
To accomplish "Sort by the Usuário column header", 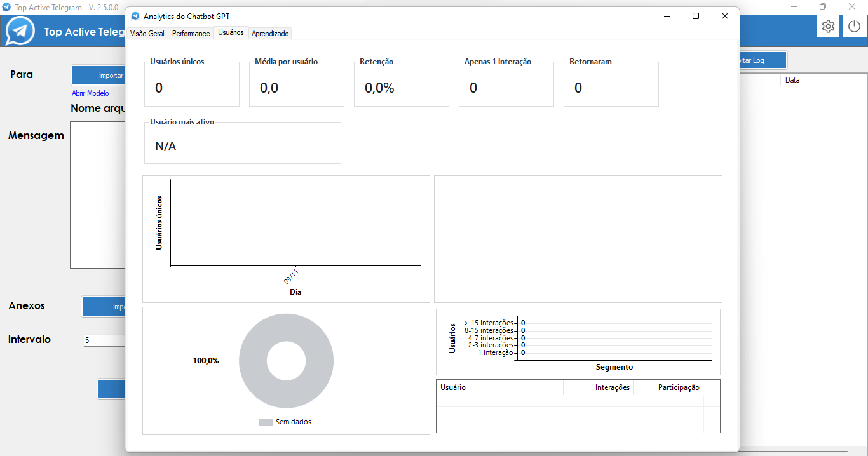I will [x=499, y=387].
